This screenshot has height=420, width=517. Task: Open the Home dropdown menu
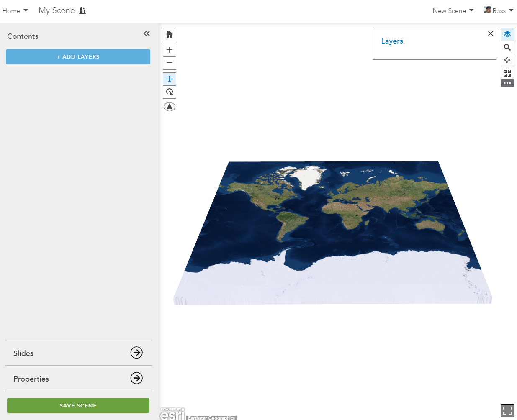(15, 11)
